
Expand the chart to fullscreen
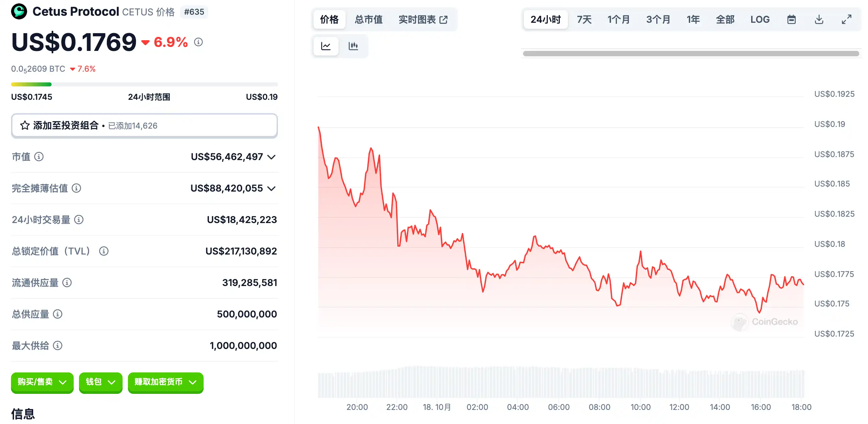pos(847,19)
